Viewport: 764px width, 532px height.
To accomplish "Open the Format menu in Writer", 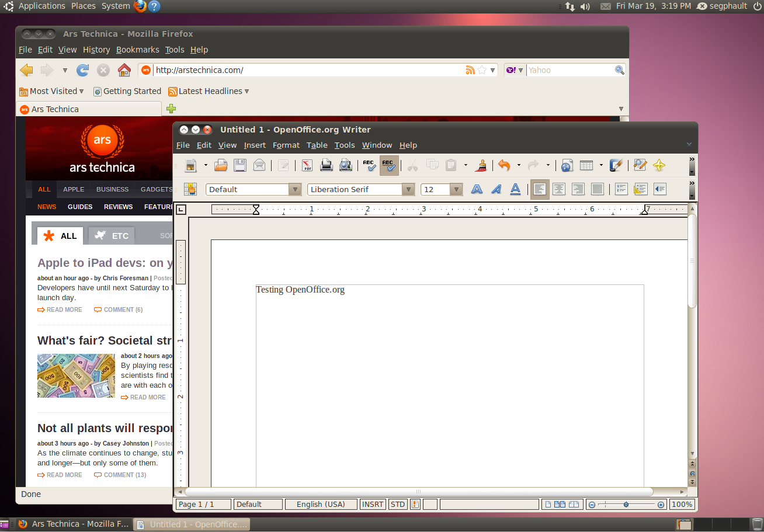I will (x=286, y=145).
